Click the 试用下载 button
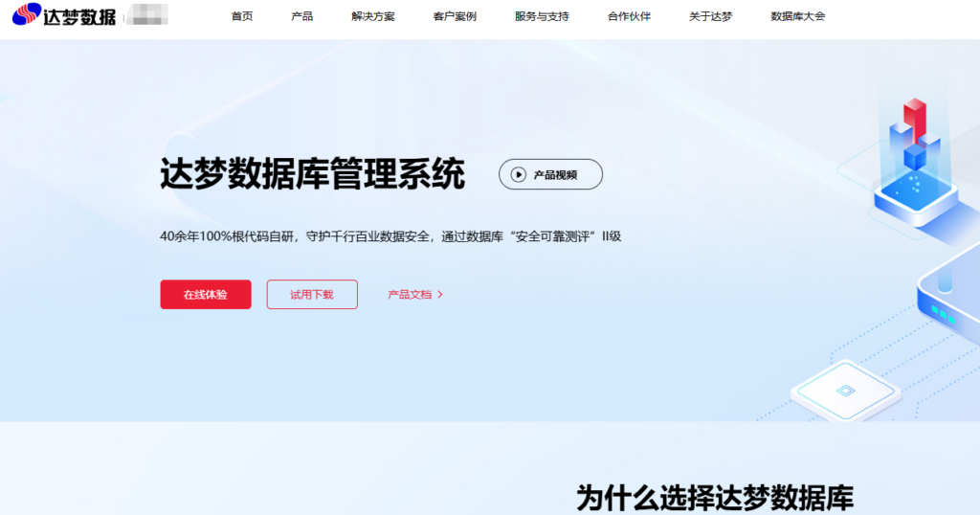Image resolution: width=980 pixels, height=515 pixels. click(x=312, y=295)
